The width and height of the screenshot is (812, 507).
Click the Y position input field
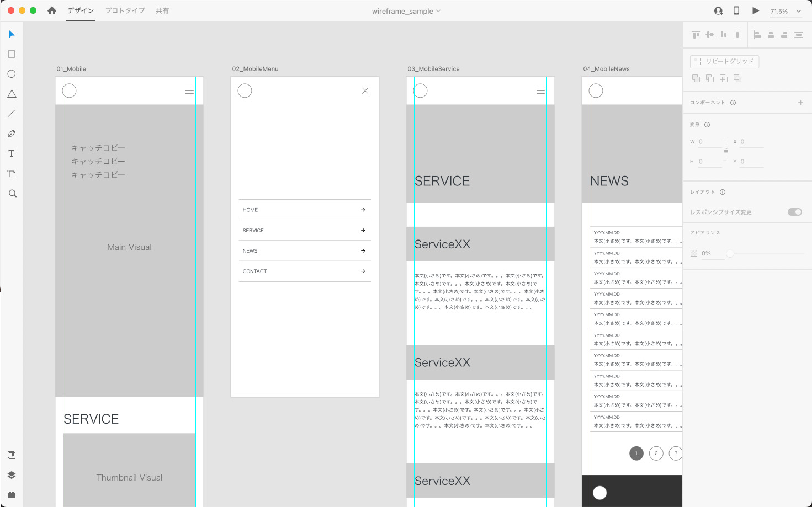(751, 162)
